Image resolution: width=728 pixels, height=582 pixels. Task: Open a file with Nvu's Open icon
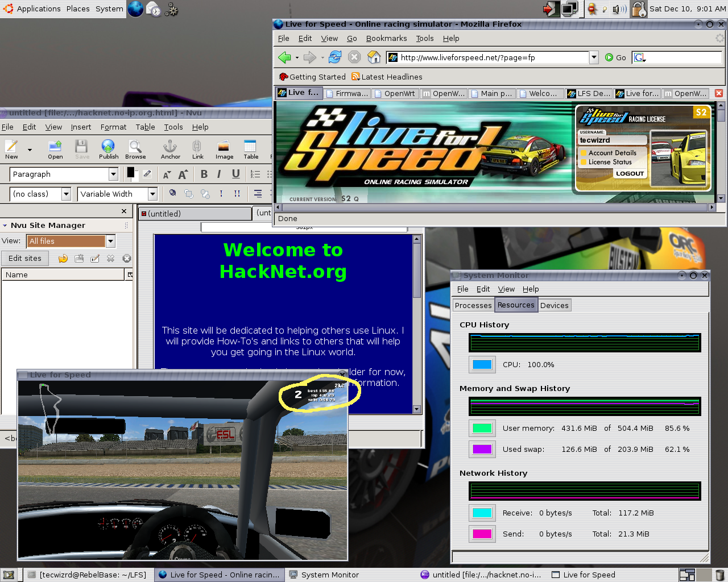[55, 149]
